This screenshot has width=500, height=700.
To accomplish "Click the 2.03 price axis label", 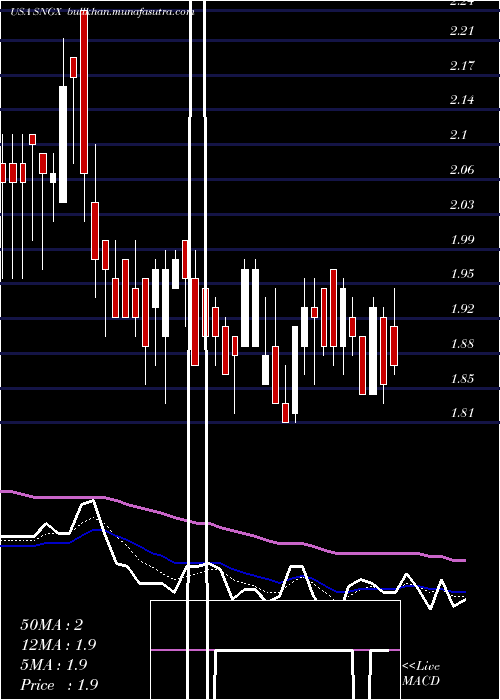I will pos(462,204).
